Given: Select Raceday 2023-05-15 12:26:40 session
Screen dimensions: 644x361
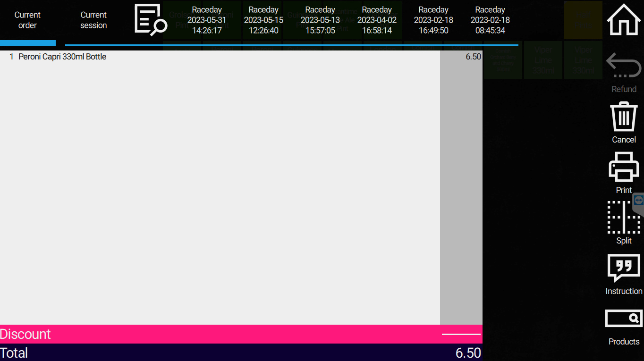Looking at the screenshot, I should (x=263, y=20).
